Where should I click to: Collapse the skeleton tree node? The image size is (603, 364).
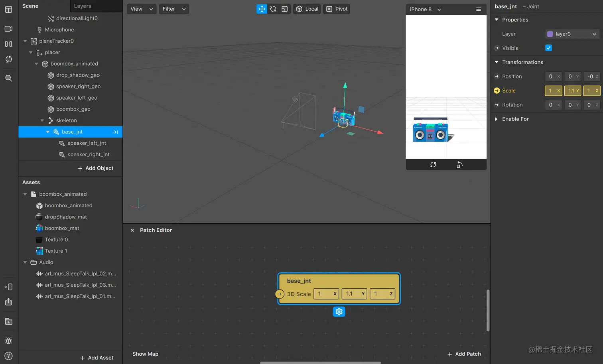pos(42,120)
